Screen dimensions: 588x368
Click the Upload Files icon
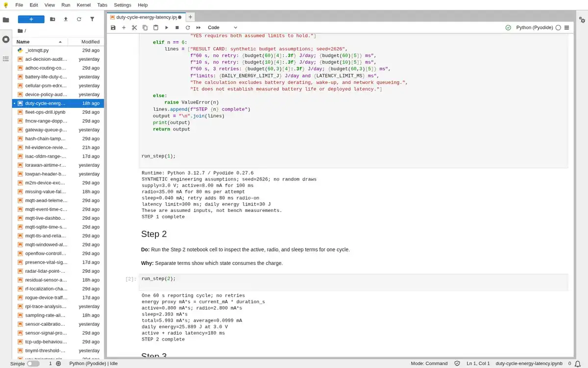point(66,19)
